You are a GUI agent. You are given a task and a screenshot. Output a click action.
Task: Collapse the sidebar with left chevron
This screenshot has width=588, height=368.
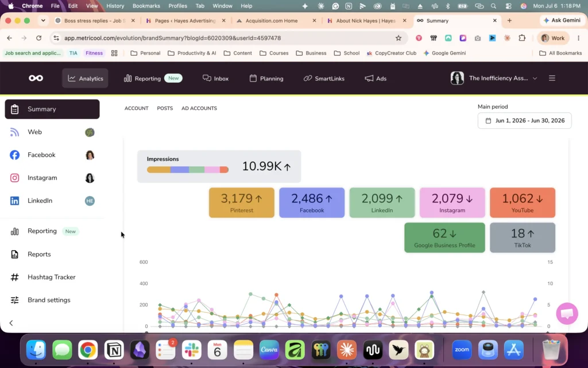[11, 323]
